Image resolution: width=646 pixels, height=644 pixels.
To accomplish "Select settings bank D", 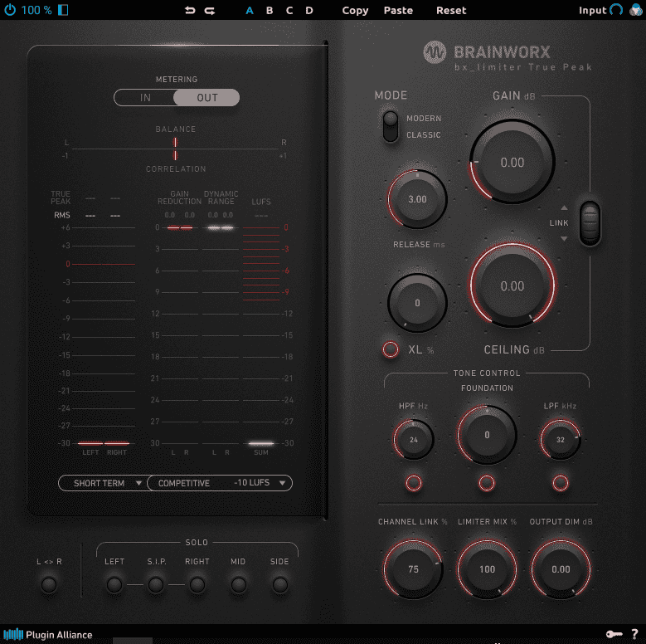I will (x=309, y=10).
